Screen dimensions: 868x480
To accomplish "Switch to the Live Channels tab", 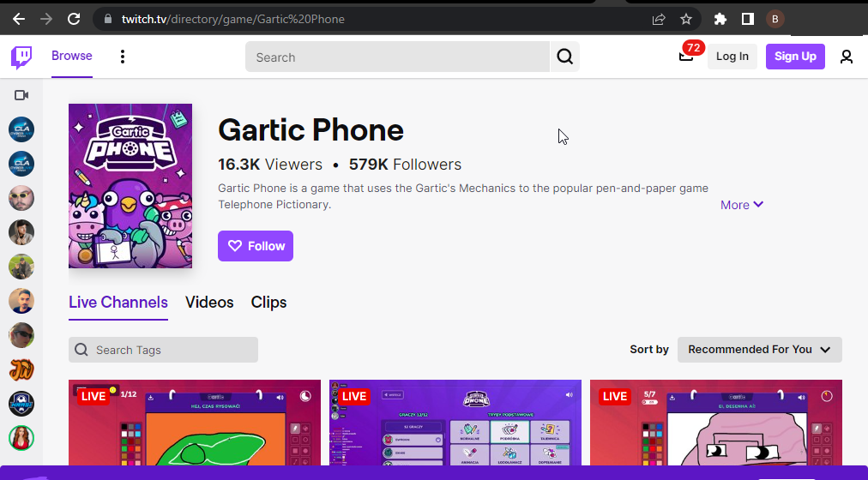I will coord(118,303).
